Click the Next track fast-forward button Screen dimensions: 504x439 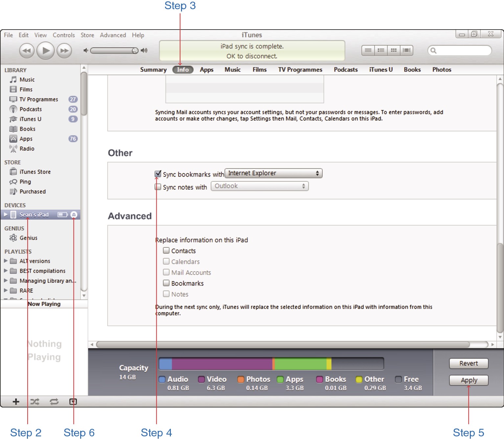coord(64,51)
